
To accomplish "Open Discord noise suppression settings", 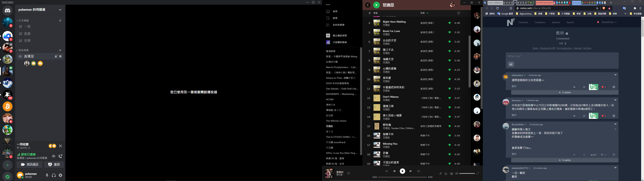I will (x=54, y=156).
